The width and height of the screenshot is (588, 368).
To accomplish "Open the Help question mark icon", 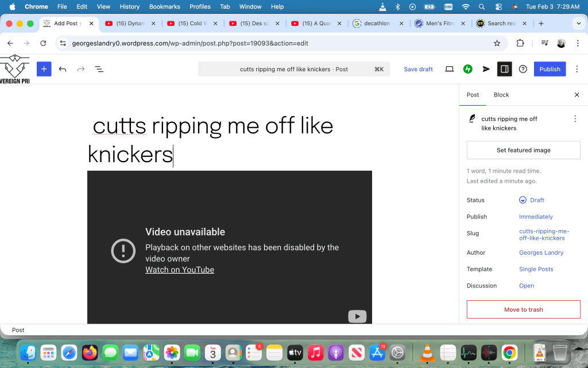I will point(523,69).
